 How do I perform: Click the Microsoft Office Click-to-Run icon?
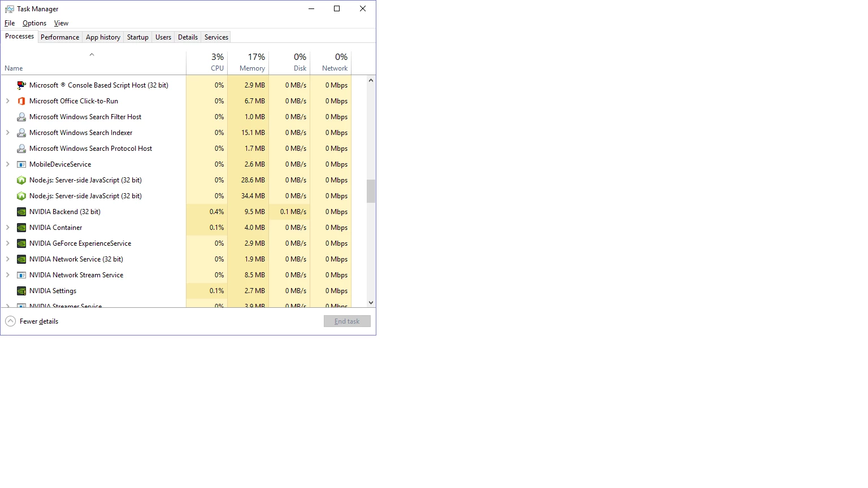click(21, 101)
